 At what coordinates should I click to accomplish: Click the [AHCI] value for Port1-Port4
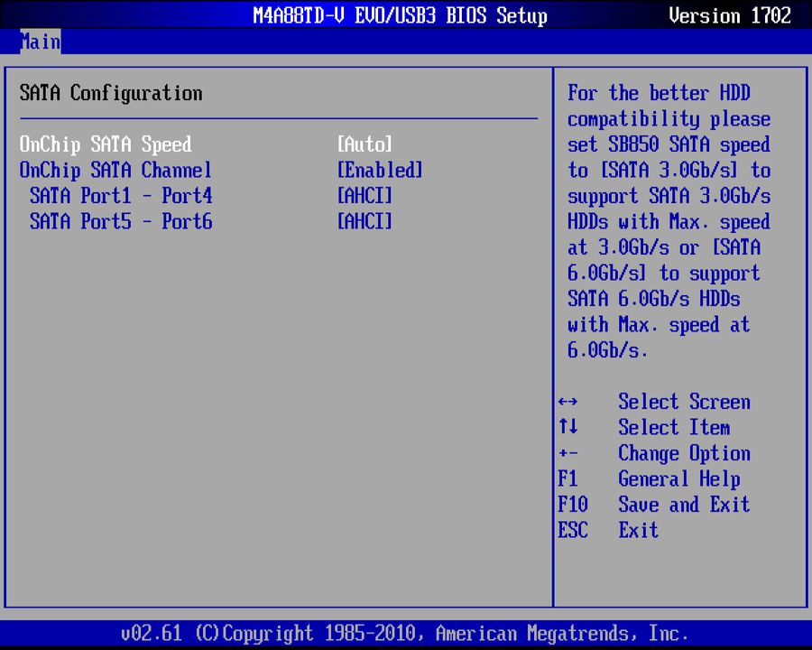coord(364,196)
